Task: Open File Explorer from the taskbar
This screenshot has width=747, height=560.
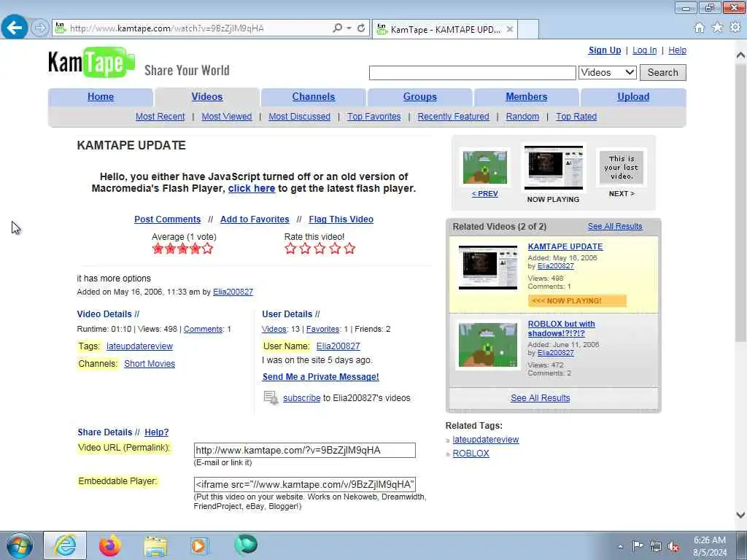Action: click(155, 546)
